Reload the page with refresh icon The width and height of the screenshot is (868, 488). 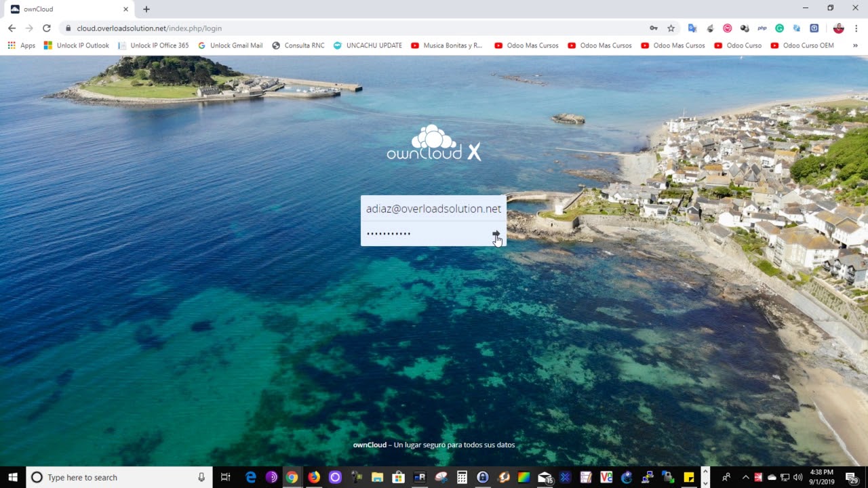click(46, 28)
